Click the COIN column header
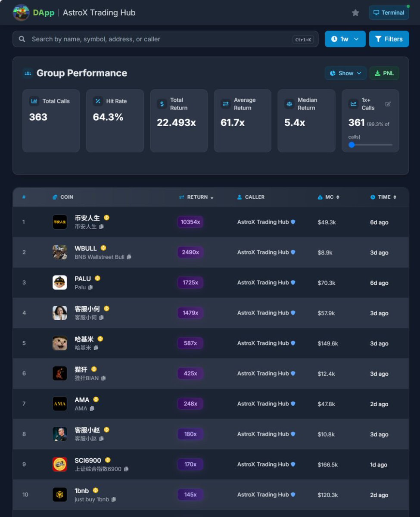 pyautogui.click(x=63, y=197)
